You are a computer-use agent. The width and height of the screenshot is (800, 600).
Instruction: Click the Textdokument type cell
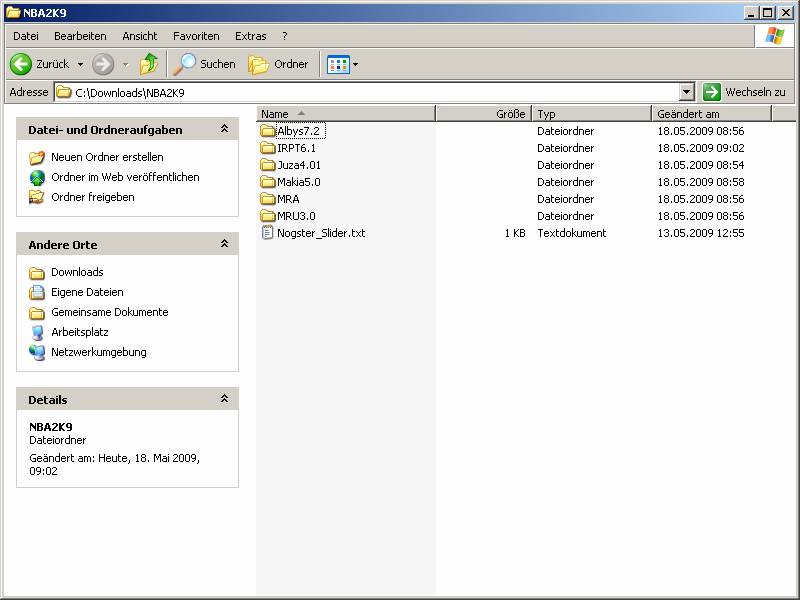571,233
